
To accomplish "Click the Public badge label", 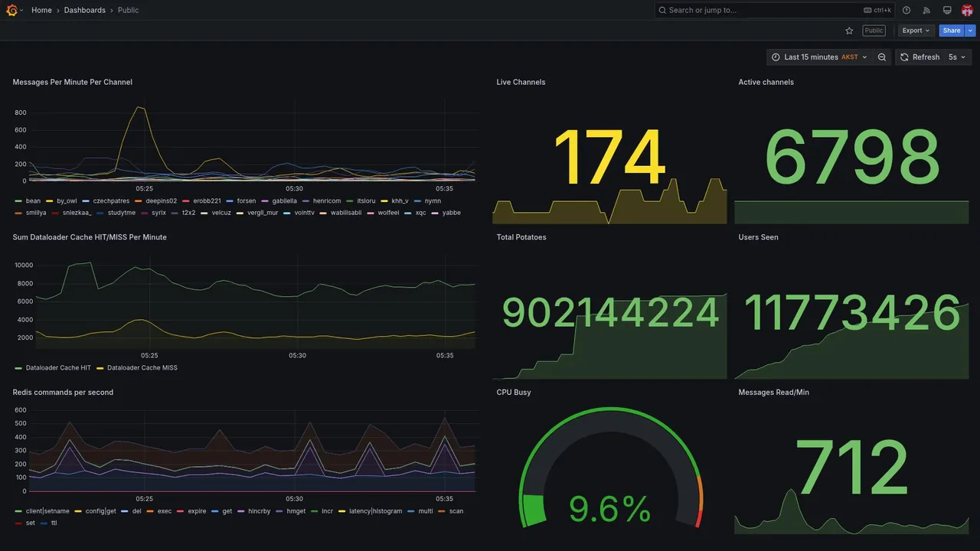I will [874, 31].
